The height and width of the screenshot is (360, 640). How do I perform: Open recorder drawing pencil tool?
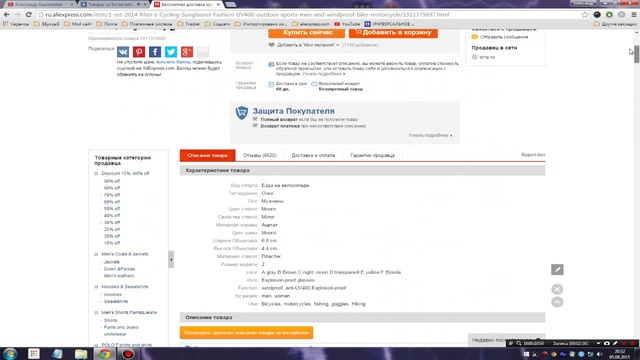[x=615, y=343]
